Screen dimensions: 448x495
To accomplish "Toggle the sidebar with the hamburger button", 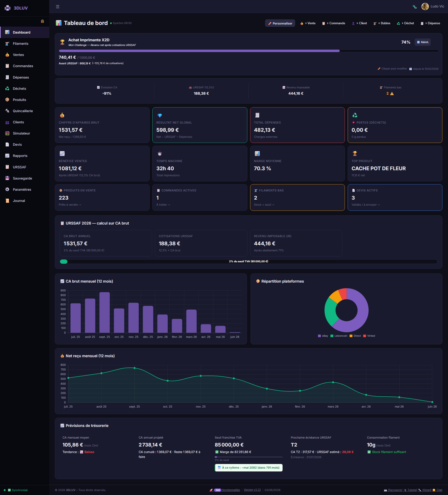I will [58, 7].
